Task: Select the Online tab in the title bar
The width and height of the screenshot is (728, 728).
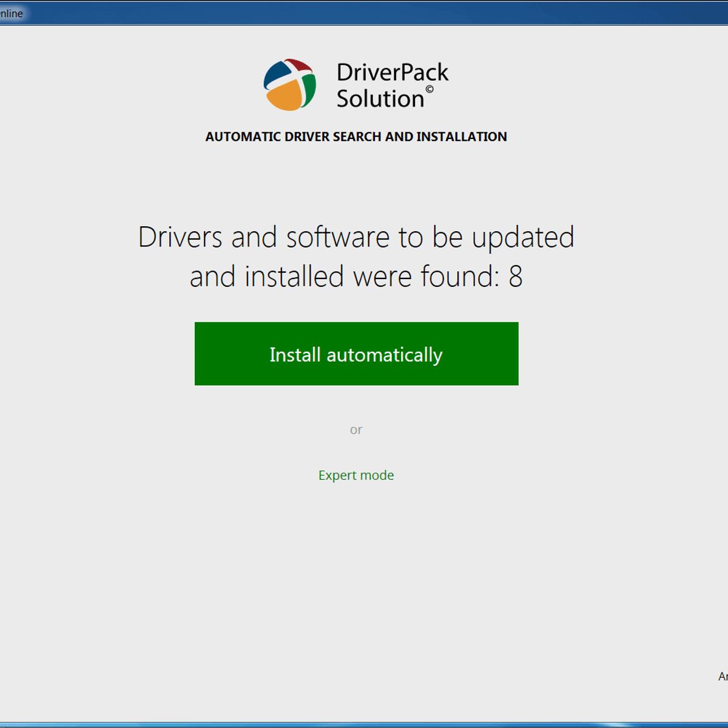Action: point(10,13)
